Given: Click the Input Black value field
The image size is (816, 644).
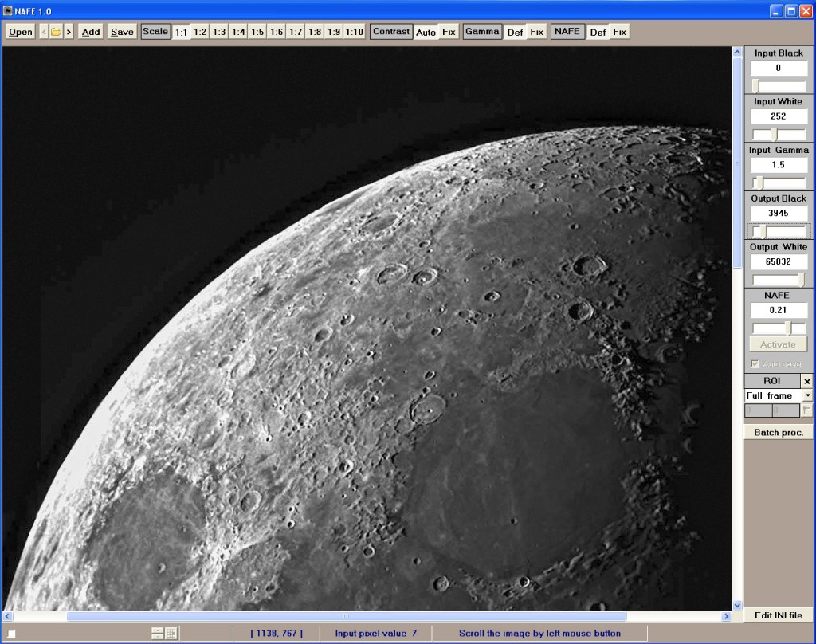Looking at the screenshot, I should coord(779,68).
